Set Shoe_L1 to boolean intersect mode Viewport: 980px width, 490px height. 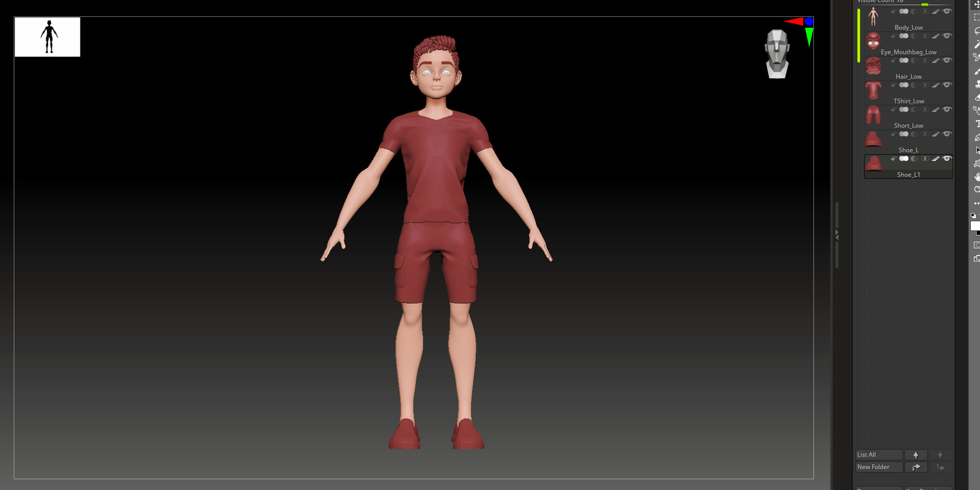point(924,158)
